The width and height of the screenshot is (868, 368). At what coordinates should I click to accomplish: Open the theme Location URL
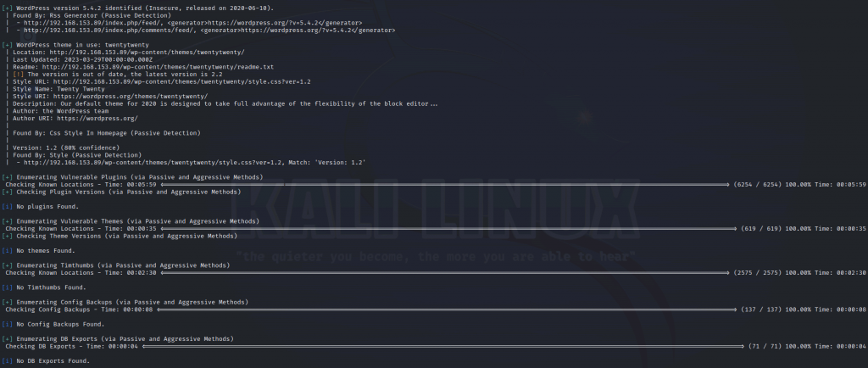click(x=147, y=52)
